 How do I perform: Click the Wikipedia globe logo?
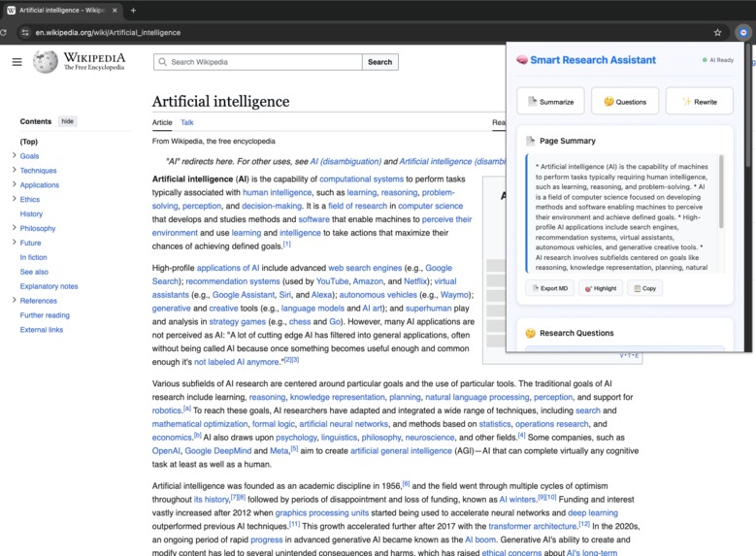tap(45, 62)
